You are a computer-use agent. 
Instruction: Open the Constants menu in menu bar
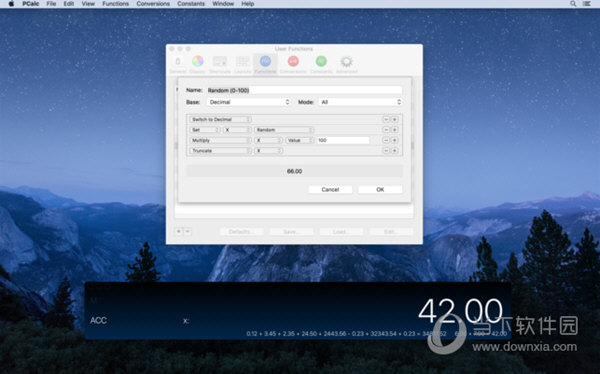pos(191,4)
